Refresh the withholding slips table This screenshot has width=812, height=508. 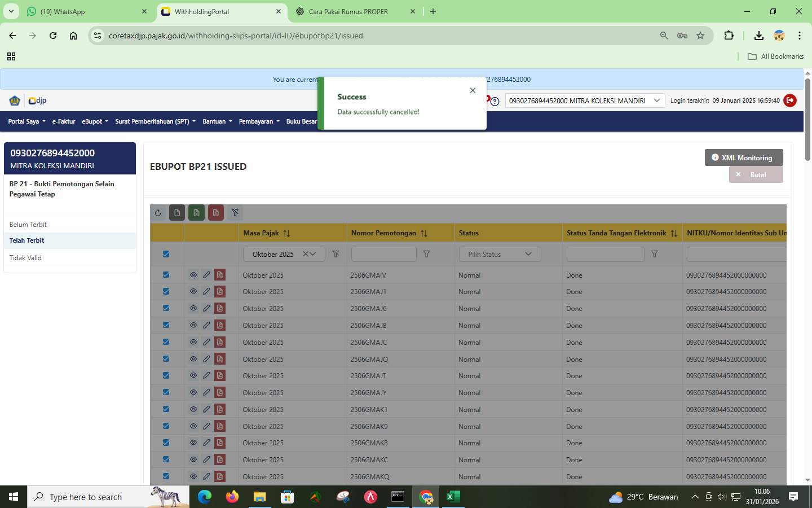click(x=158, y=213)
